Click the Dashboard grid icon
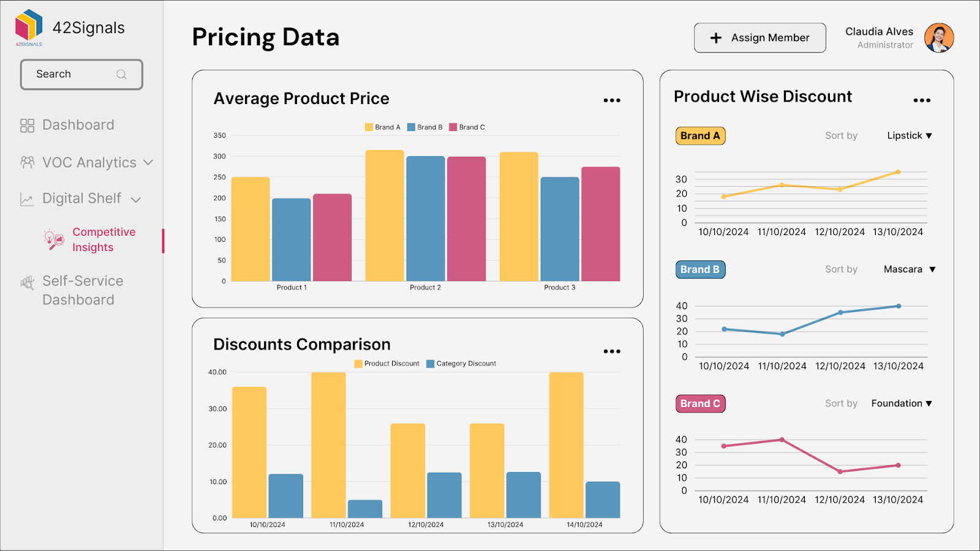The width and height of the screenshot is (980, 551). [27, 126]
